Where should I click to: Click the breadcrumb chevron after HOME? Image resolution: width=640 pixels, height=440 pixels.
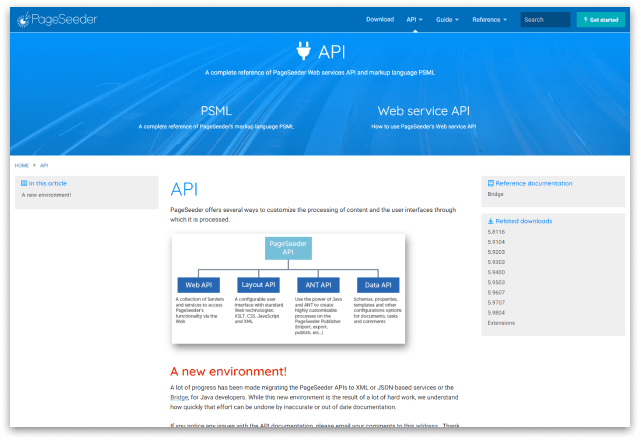[x=33, y=164]
